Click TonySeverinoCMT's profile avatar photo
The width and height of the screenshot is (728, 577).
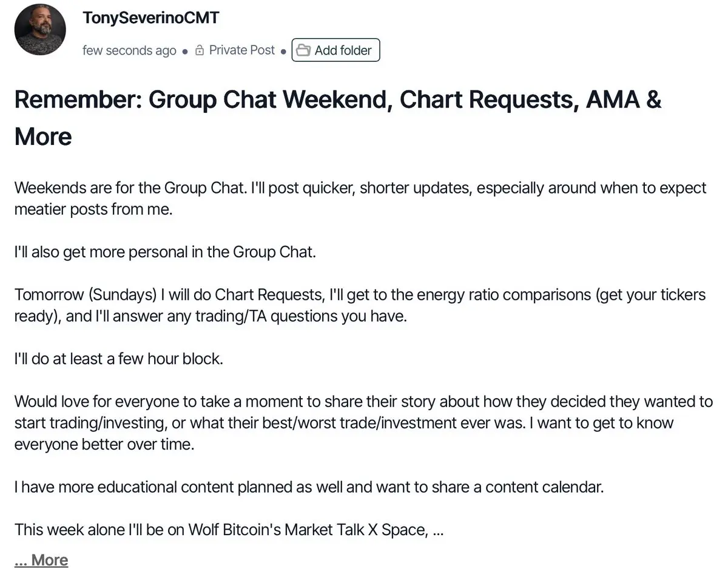click(40, 29)
